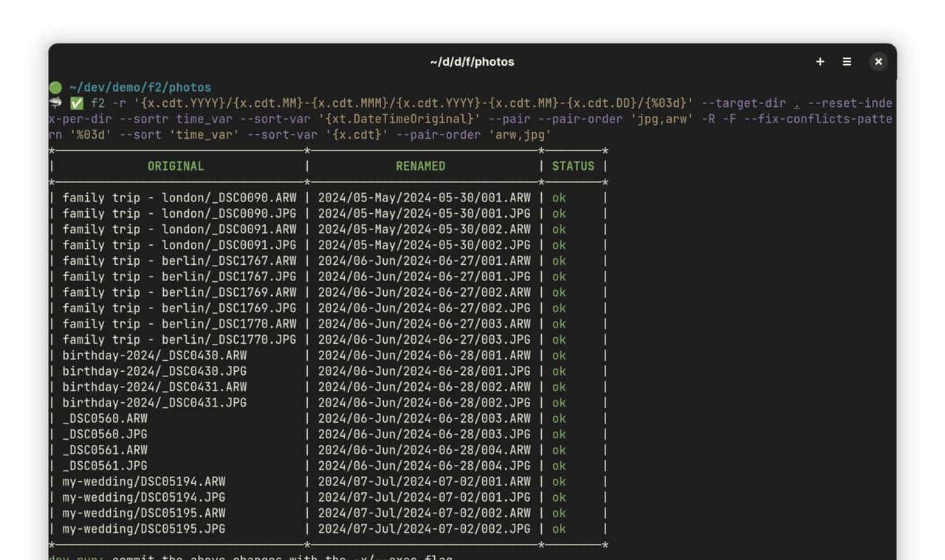Click the green circle prompt status indicator
This screenshot has width=945, height=560.
coord(55,88)
